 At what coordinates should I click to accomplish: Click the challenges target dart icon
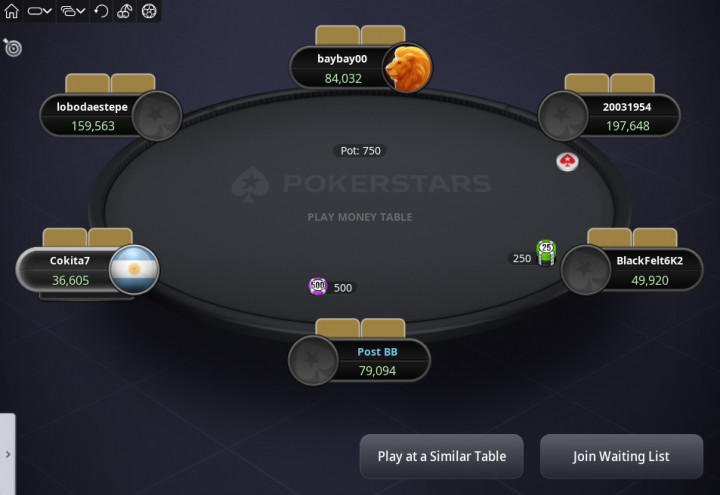tap(12, 47)
